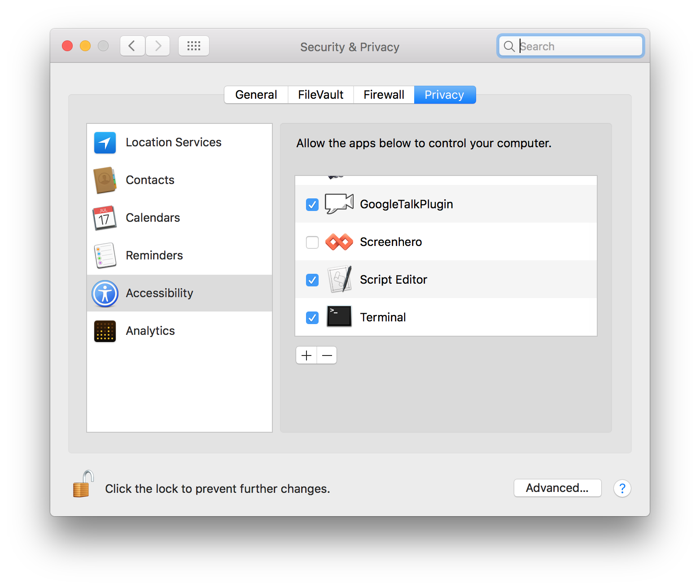Select Analytics in the privacy list

pos(179,331)
